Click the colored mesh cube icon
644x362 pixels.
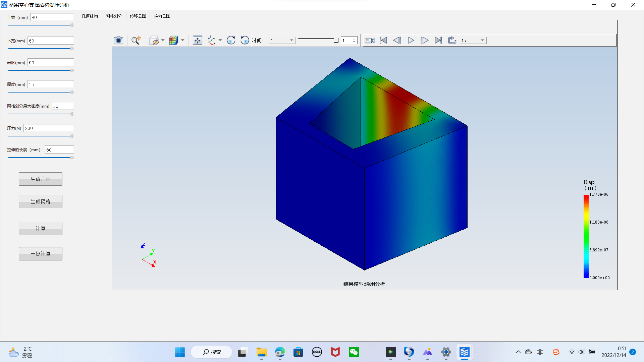(x=173, y=41)
